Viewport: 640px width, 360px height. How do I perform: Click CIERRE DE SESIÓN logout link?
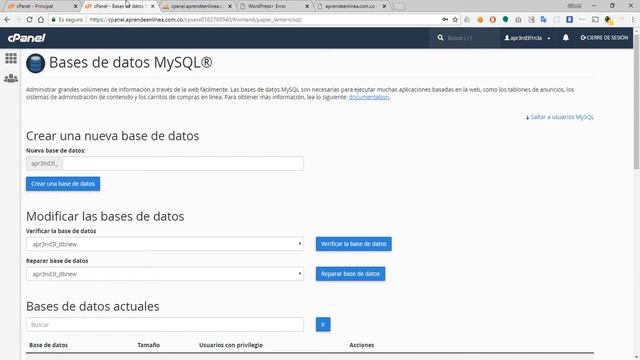[x=604, y=38]
